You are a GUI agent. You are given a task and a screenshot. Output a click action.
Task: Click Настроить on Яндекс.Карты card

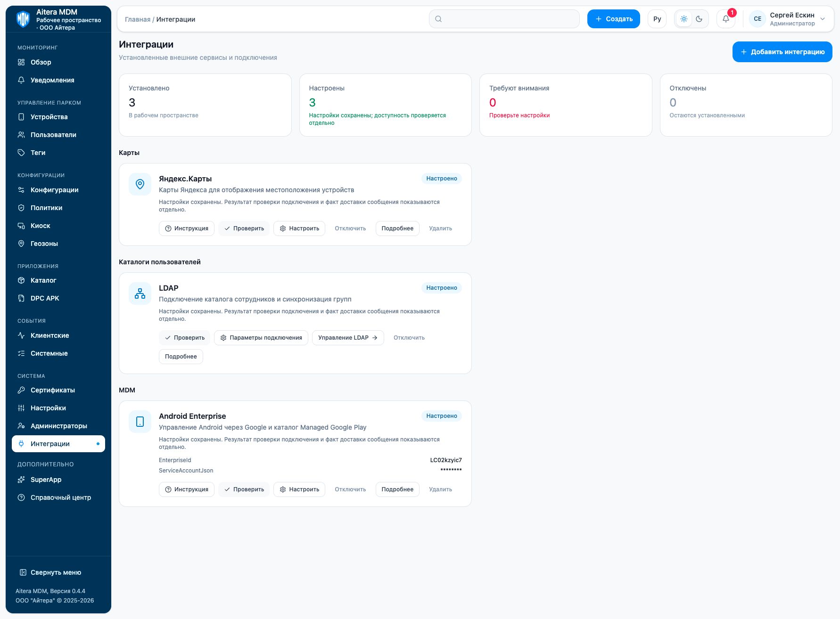[299, 228]
